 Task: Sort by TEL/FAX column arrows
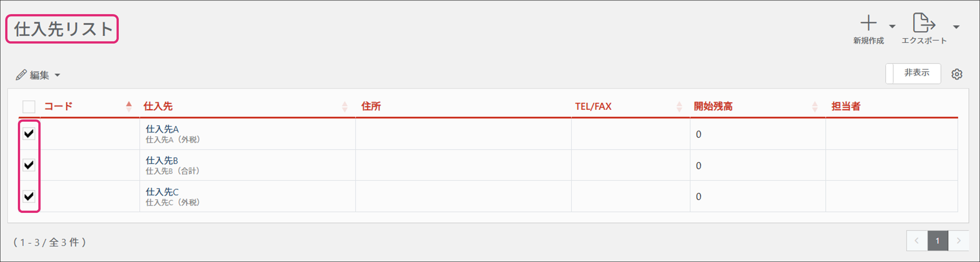(679, 106)
